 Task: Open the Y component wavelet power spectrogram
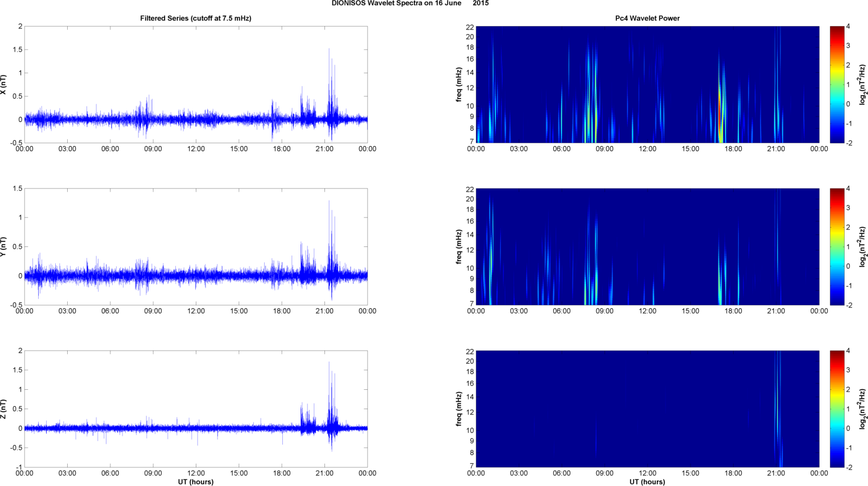click(647, 246)
